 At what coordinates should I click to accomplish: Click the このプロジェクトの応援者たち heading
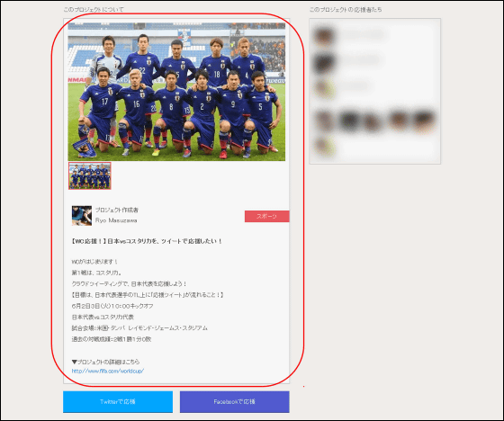click(346, 10)
